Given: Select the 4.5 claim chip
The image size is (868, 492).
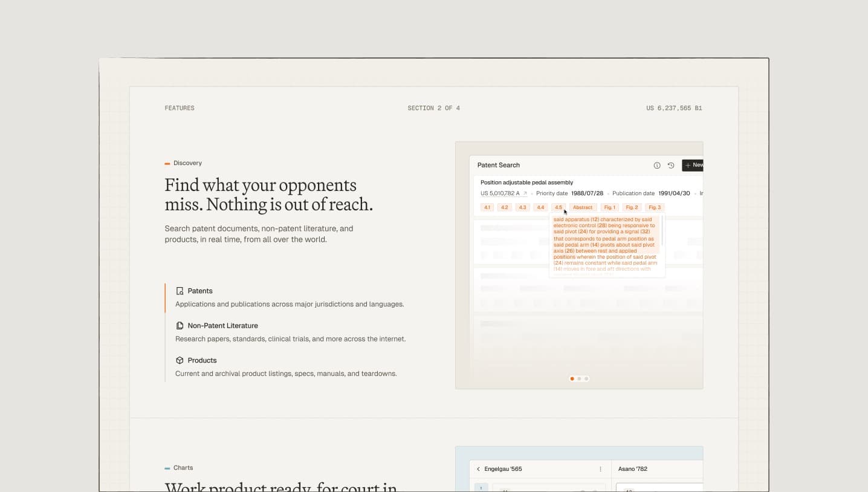Looking at the screenshot, I should tap(559, 207).
